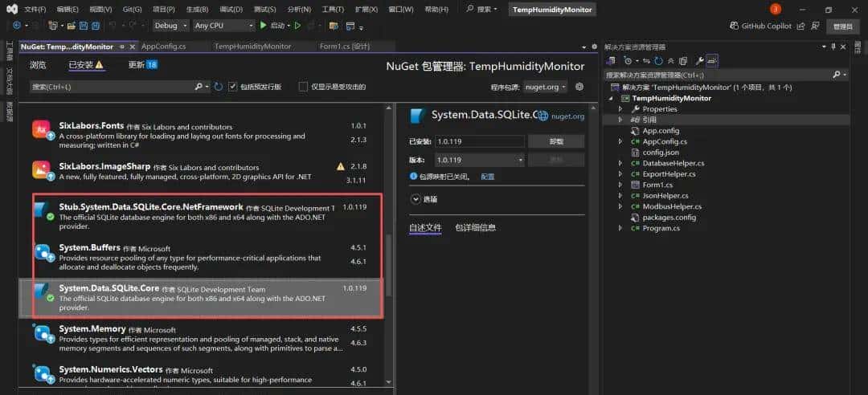
Task: Click the Collapse All icon in Solution Explorer
Action: pos(670,61)
